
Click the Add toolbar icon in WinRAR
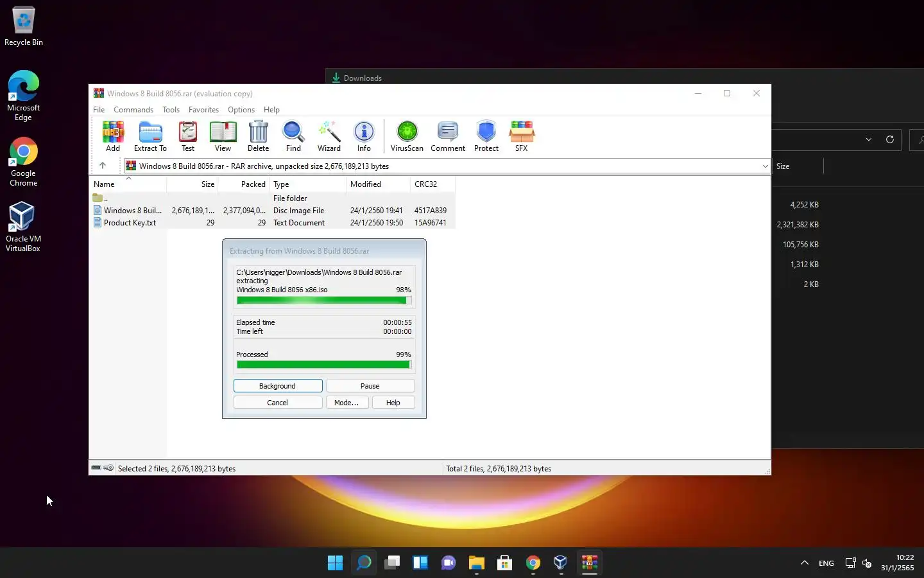point(113,136)
